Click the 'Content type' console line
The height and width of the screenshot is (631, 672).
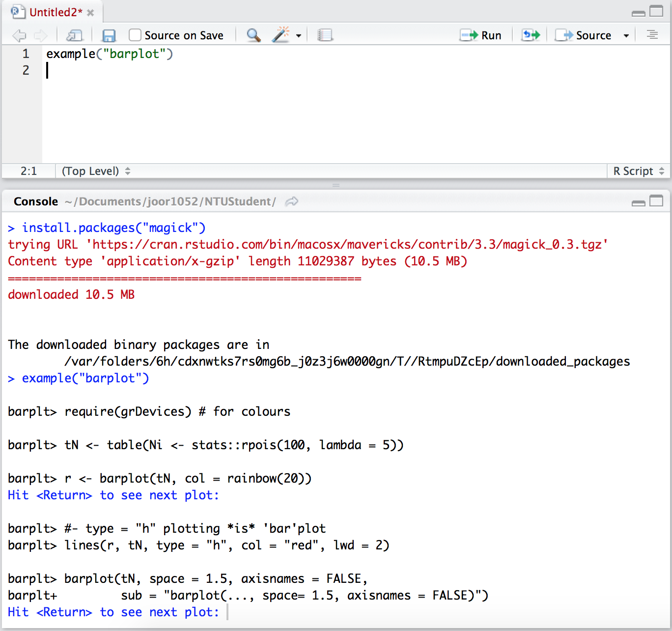pos(237,261)
